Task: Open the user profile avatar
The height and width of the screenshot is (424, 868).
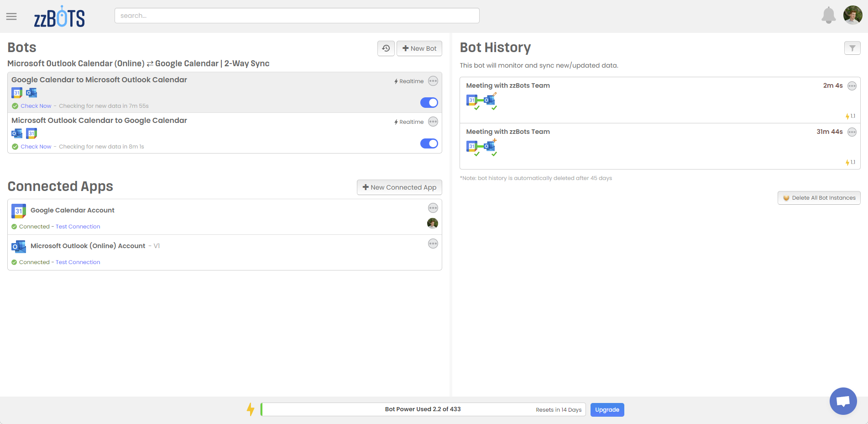Action: (x=852, y=15)
